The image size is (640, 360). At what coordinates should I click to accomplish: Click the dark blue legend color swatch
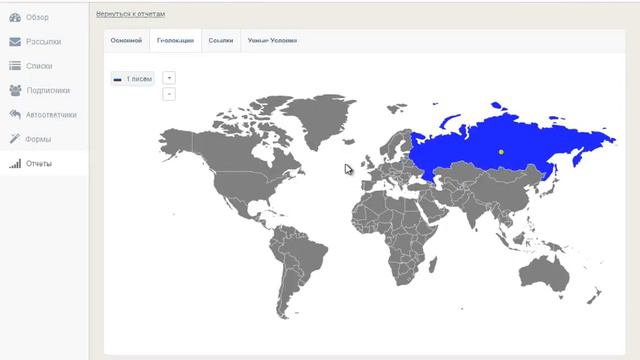click(x=118, y=80)
